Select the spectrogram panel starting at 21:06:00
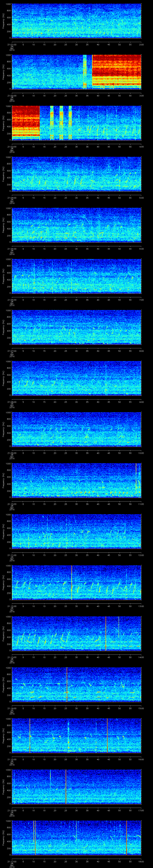 pos(76,276)
